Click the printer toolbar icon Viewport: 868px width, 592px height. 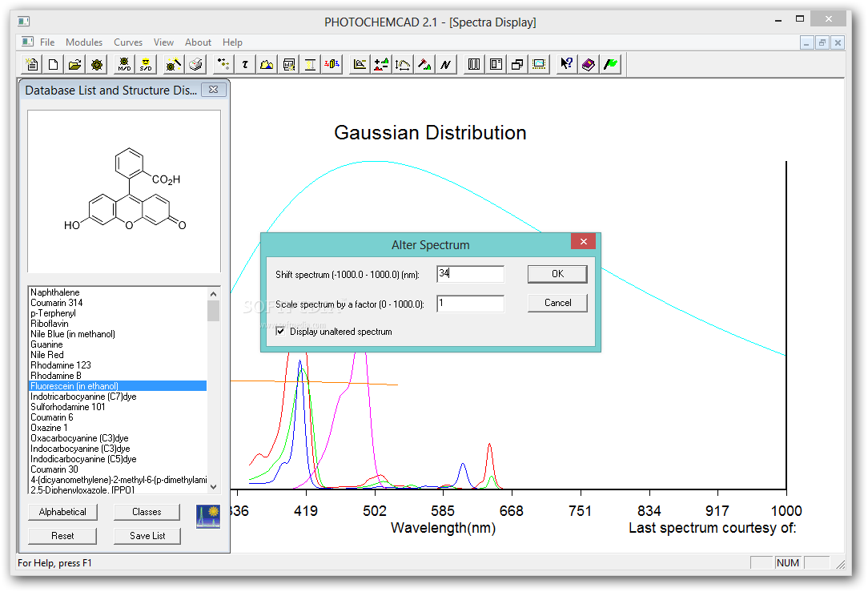tap(195, 64)
